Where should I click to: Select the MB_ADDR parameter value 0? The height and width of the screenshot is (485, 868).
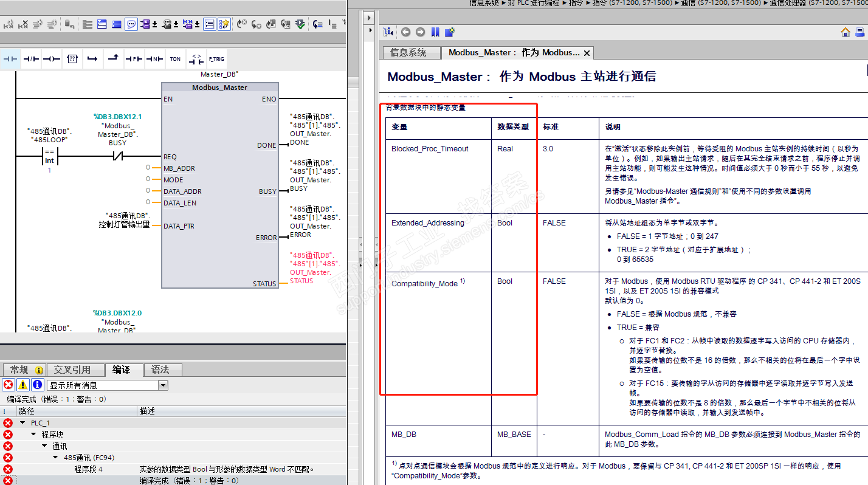148,168
